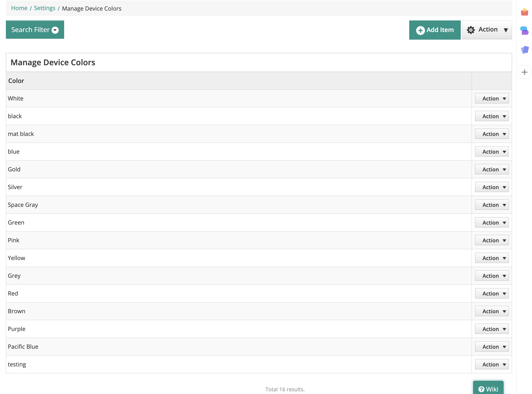532x394 pixels.
Task: Select the Space Gray color name
Action: click(23, 205)
